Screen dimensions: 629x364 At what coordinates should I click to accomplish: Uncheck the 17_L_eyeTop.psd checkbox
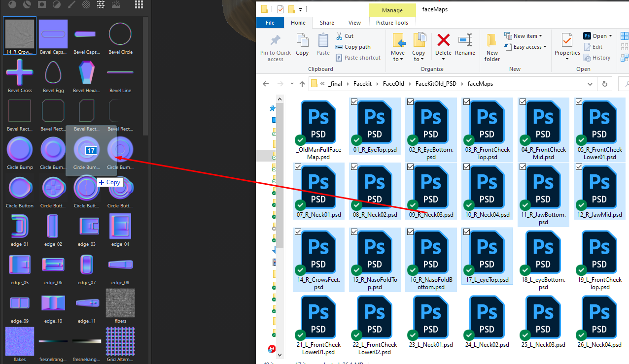click(x=466, y=232)
